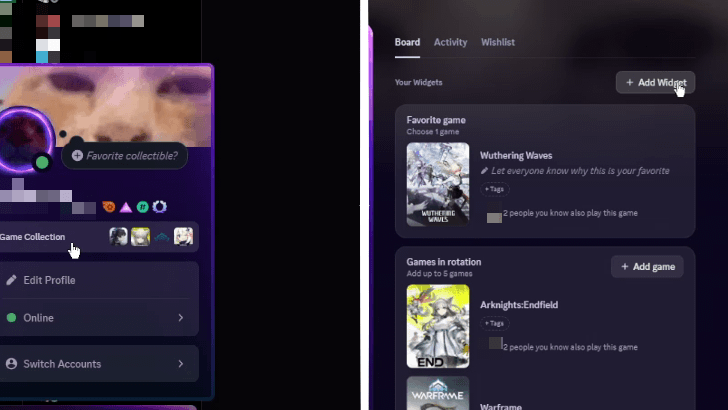Click the green dot beside Online
The image size is (728, 410).
point(11,318)
